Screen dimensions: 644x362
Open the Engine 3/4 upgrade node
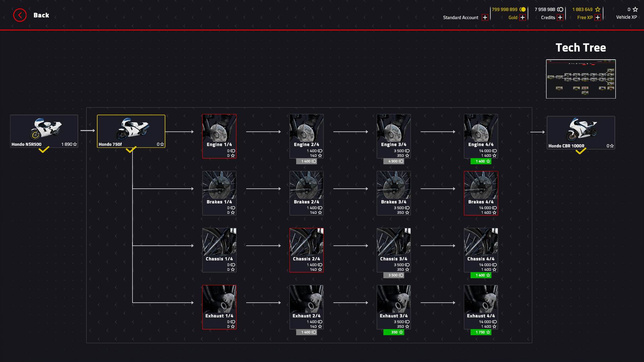(x=393, y=136)
